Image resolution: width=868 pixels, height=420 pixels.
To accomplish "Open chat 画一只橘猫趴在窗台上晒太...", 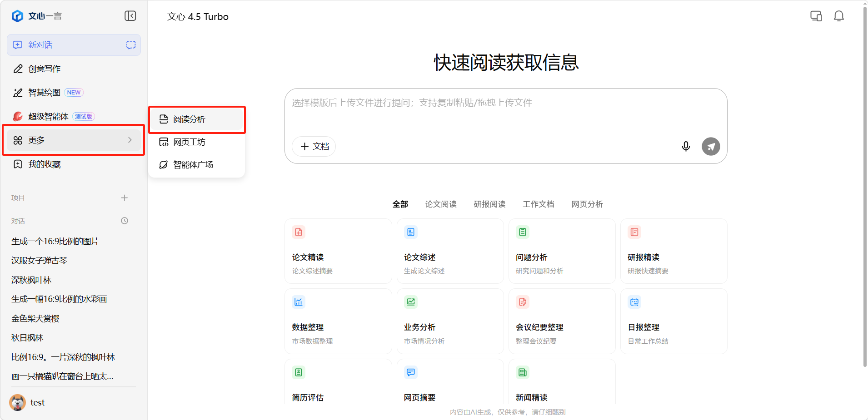I will 62,376.
